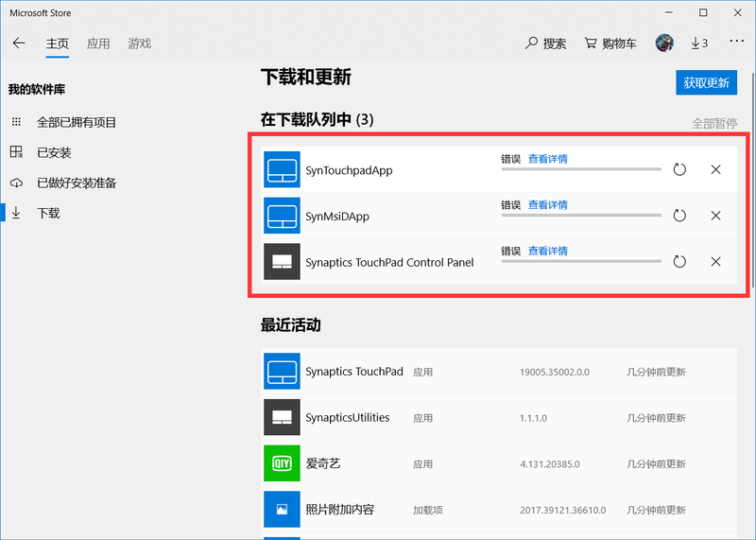Open the 购物车 shopping cart
The height and width of the screenshot is (540, 756).
(x=610, y=44)
